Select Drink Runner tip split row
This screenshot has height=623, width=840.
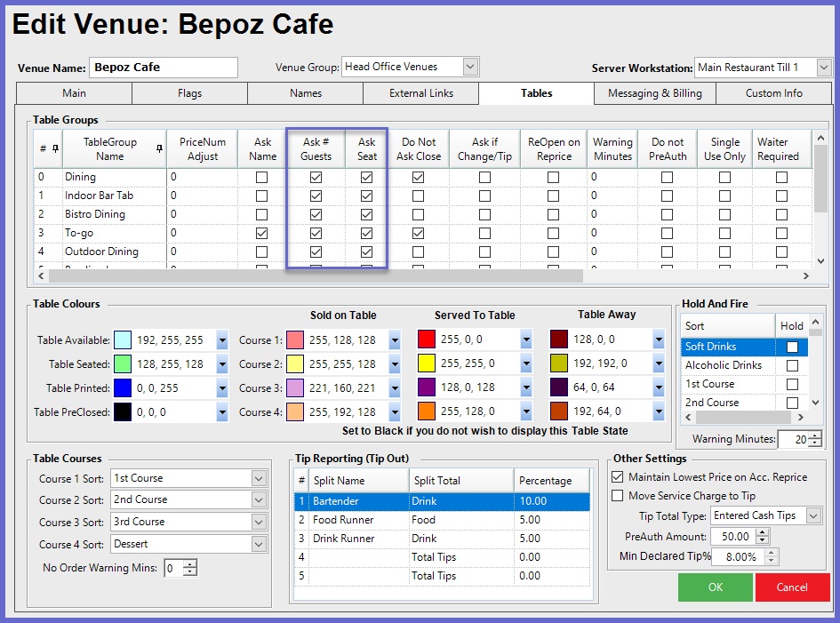point(442,539)
